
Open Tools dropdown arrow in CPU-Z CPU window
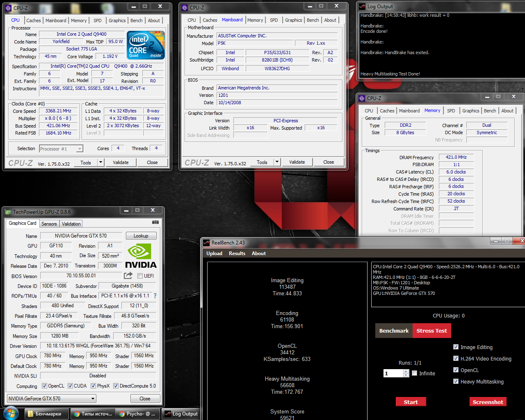pos(100,162)
